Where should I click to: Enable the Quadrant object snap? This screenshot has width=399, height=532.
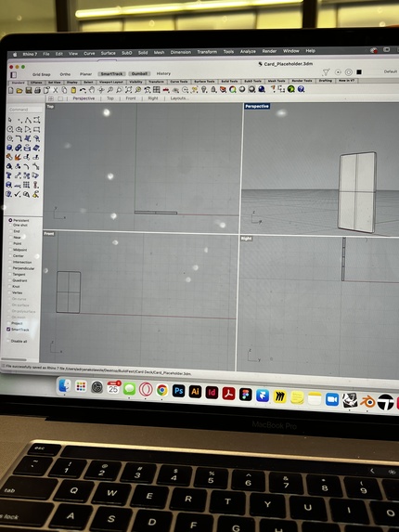click(10, 280)
